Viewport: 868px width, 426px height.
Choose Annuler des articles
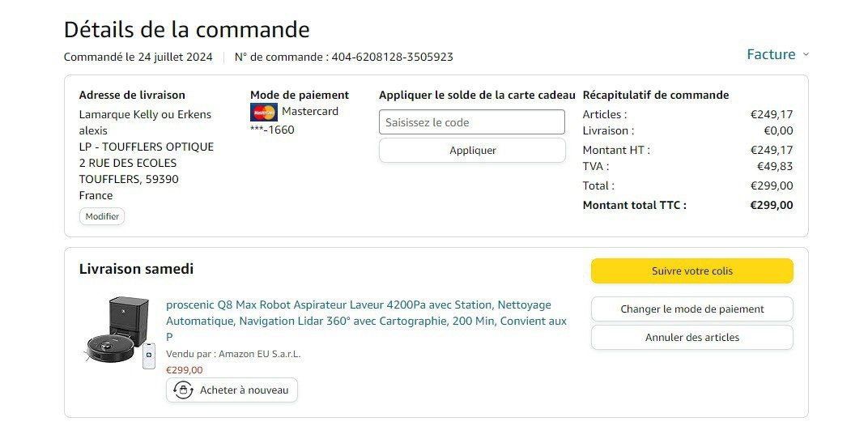(x=691, y=338)
